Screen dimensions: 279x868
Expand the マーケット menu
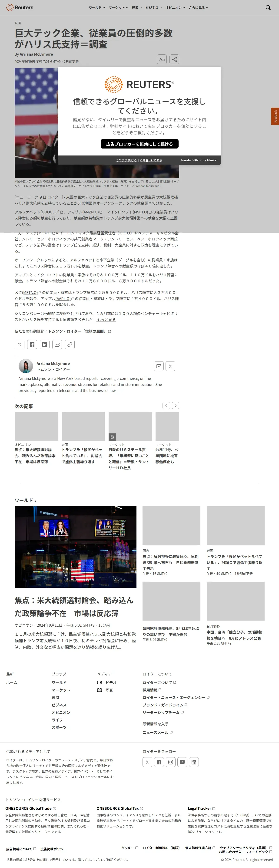tap(119, 7)
